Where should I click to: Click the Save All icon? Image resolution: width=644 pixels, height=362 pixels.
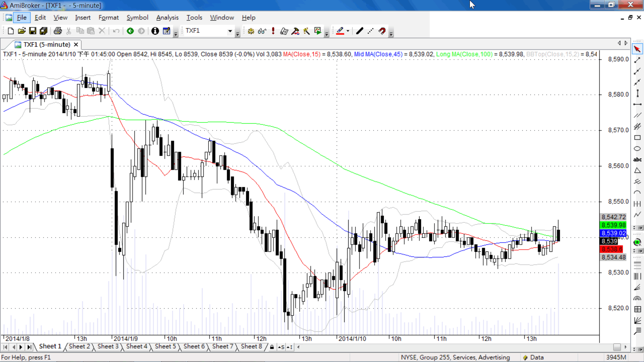44,31
